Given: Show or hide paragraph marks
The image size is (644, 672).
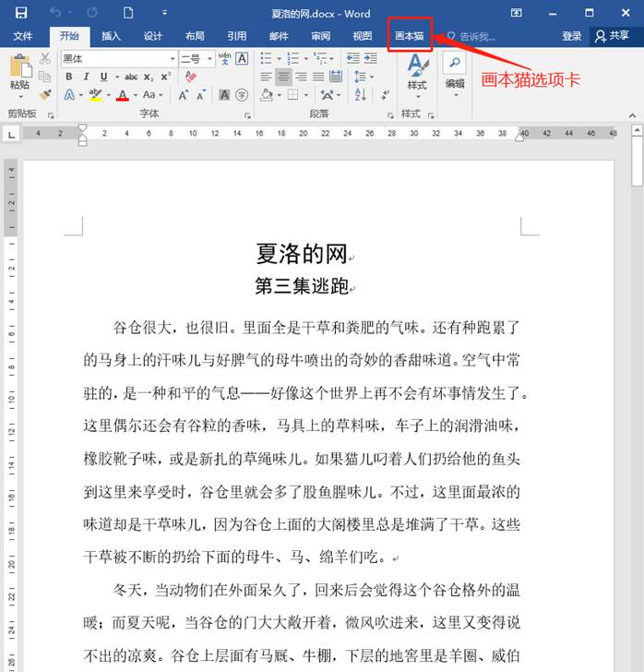Looking at the screenshot, I should click(x=385, y=95).
